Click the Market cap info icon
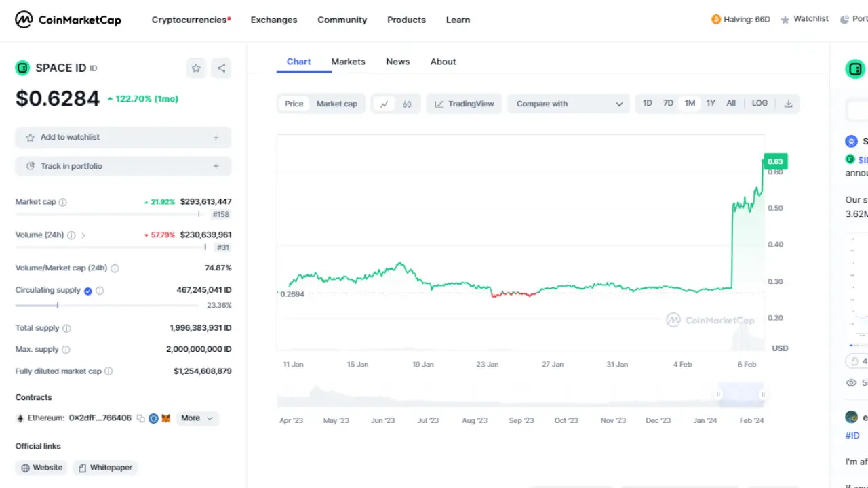 [63, 202]
